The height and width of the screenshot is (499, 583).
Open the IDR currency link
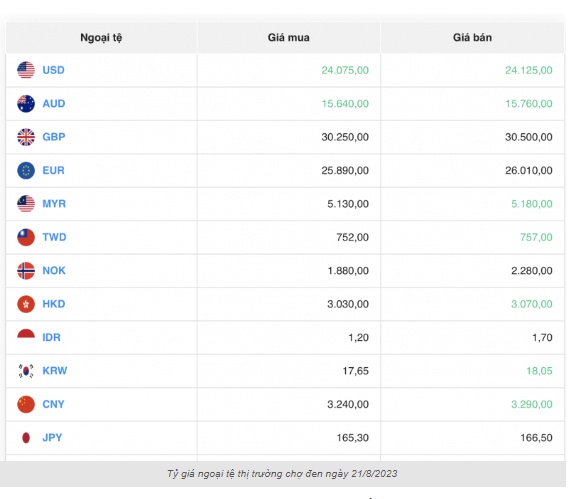tap(51, 337)
